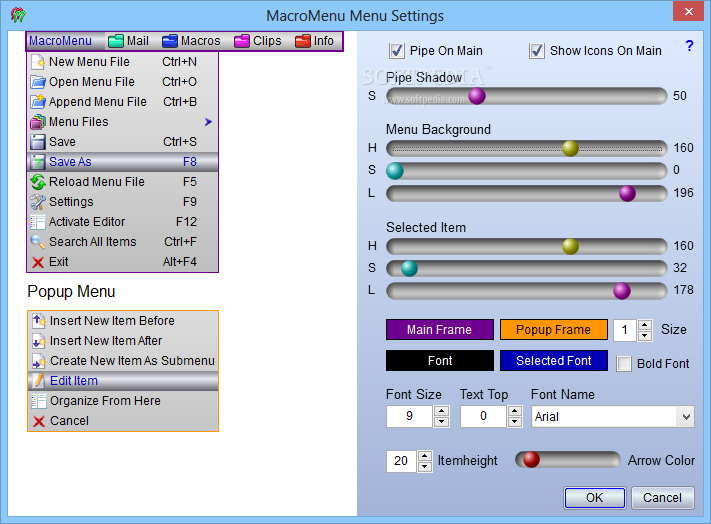Screen dimensions: 711x524
Task: Click the Cancel button at bottom right
Action: (x=662, y=498)
